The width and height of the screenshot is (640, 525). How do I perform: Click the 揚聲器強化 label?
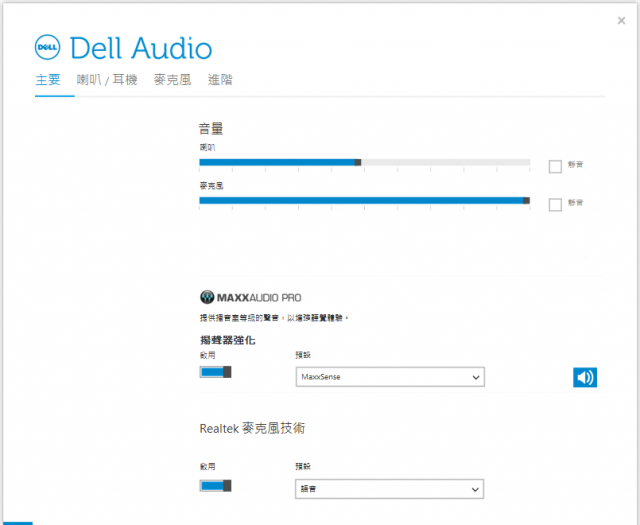[x=227, y=340]
